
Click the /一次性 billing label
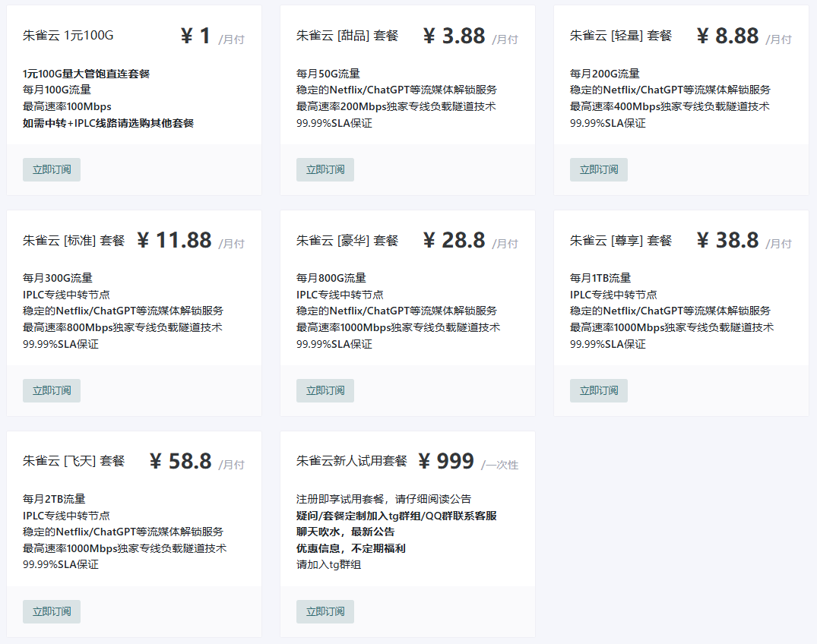[499, 465]
